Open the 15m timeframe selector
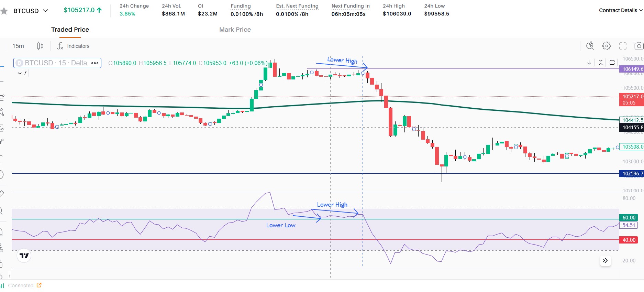The image size is (644, 292). pyautogui.click(x=18, y=46)
